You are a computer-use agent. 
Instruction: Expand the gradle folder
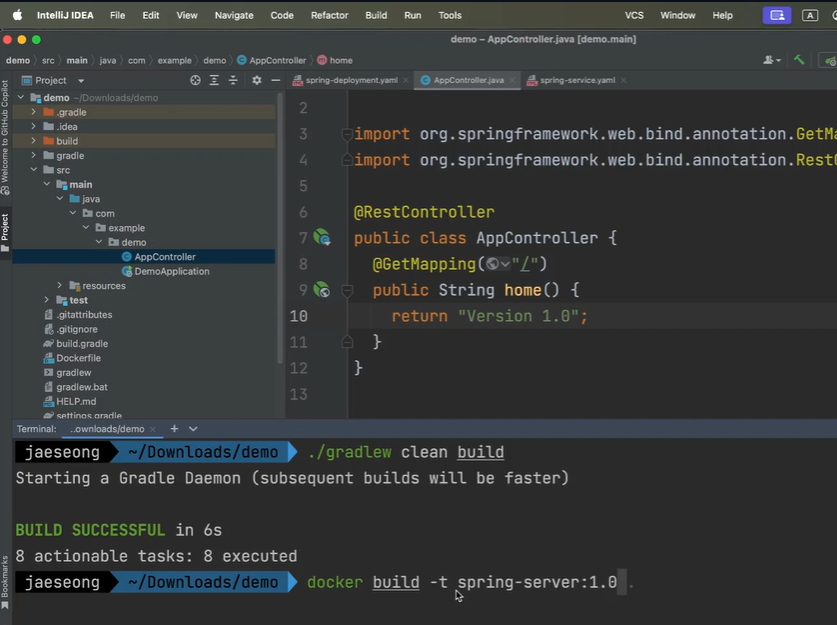click(x=34, y=155)
